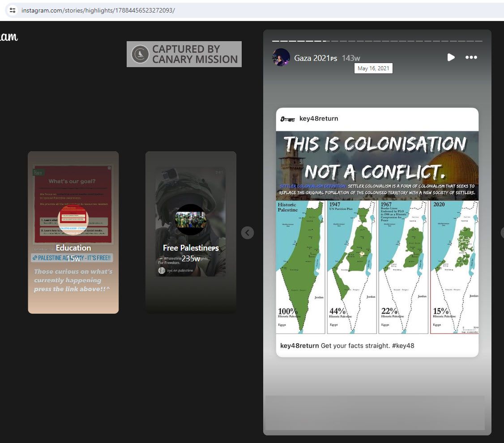Click the 143w story timestamp
This screenshot has height=443, width=504.
pos(350,58)
